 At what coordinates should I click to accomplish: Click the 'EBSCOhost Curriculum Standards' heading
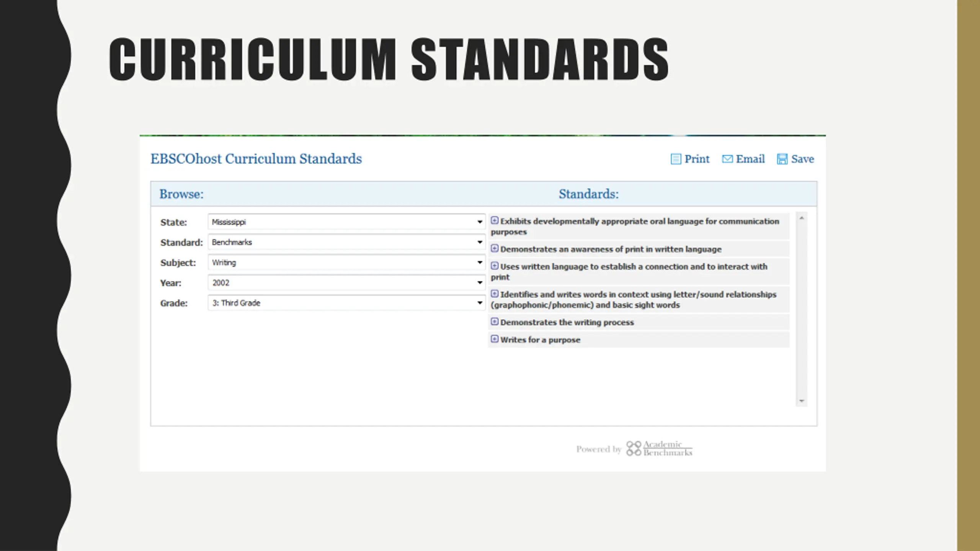point(256,159)
